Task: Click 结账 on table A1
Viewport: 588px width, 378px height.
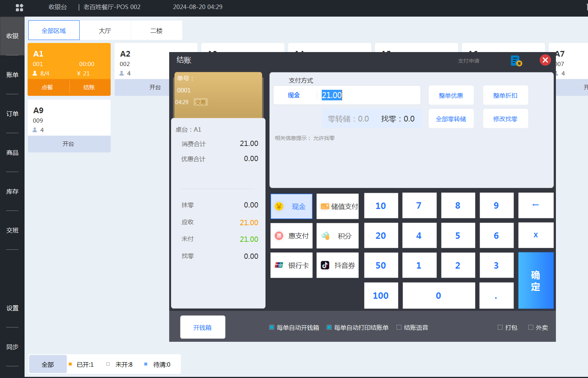Action: pyautogui.click(x=90, y=87)
